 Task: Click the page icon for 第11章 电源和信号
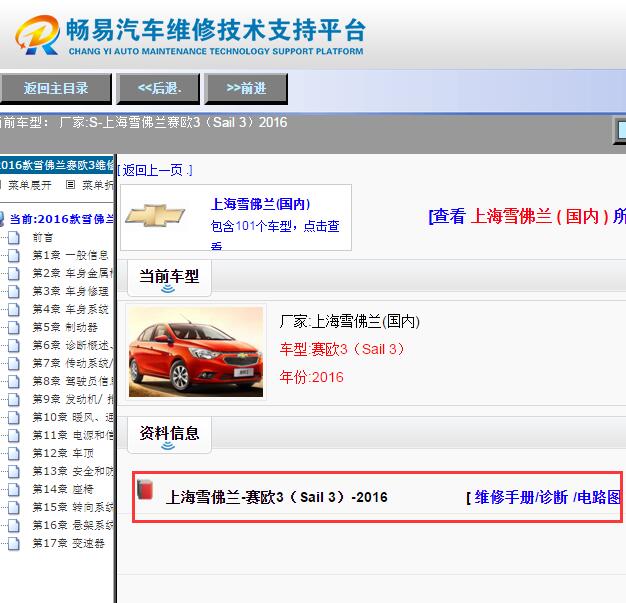(14, 435)
